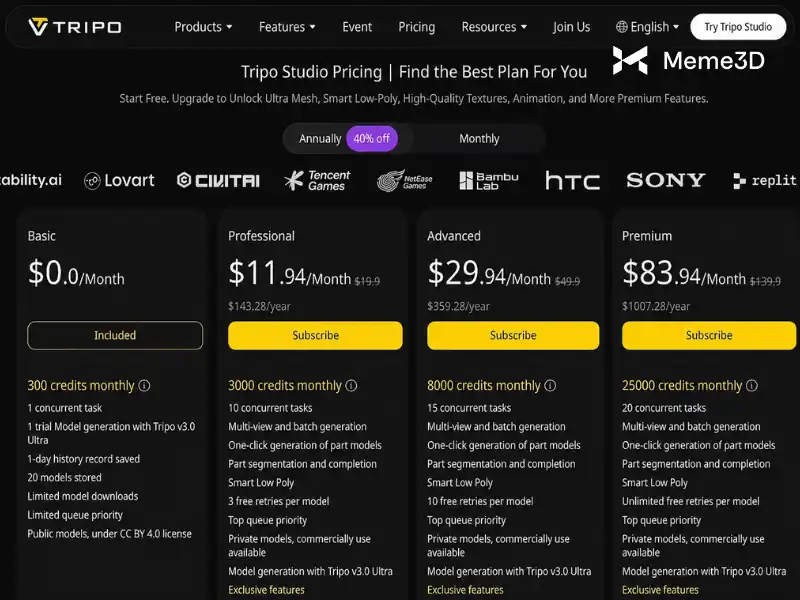Image resolution: width=800 pixels, height=600 pixels.
Task: Click the Try Tripo Studio button
Action: click(738, 27)
